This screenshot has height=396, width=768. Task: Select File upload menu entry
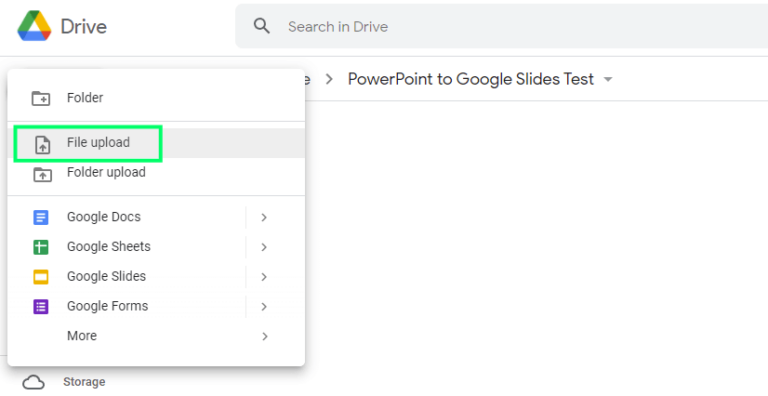click(x=156, y=143)
